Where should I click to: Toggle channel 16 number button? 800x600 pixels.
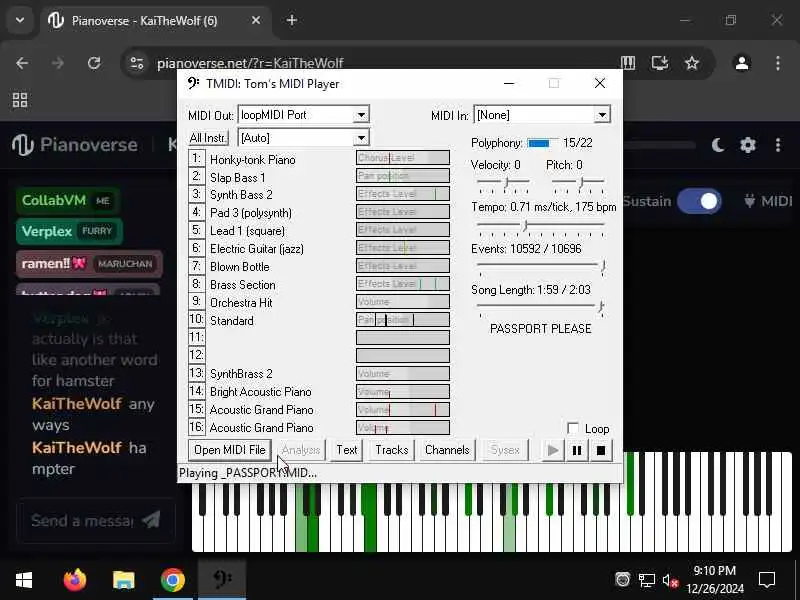click(196, 427)
